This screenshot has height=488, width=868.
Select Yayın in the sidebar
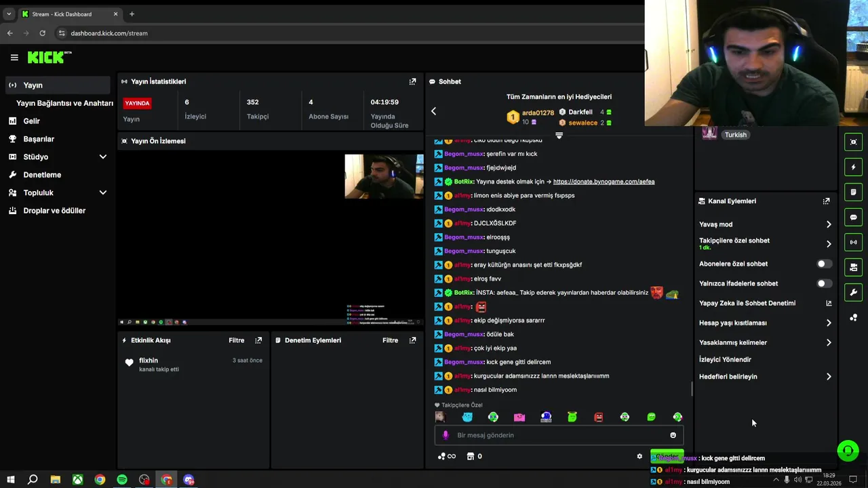coord(58,85)
